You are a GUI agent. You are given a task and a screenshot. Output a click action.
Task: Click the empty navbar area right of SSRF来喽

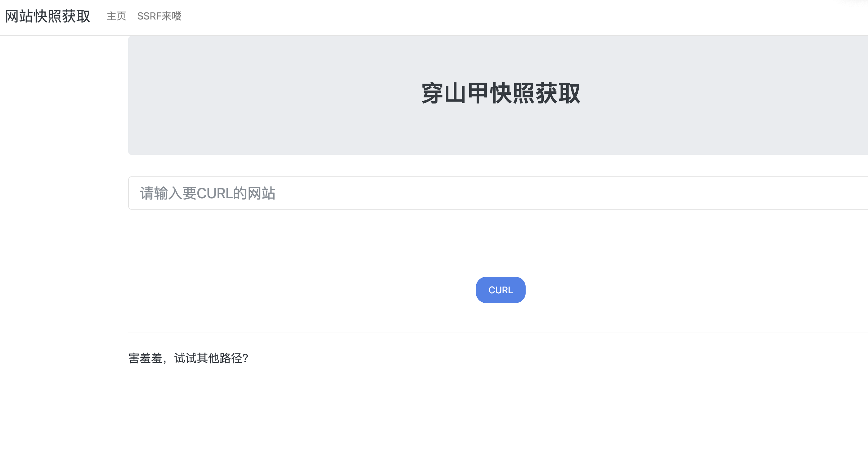[x=505, y=16]
